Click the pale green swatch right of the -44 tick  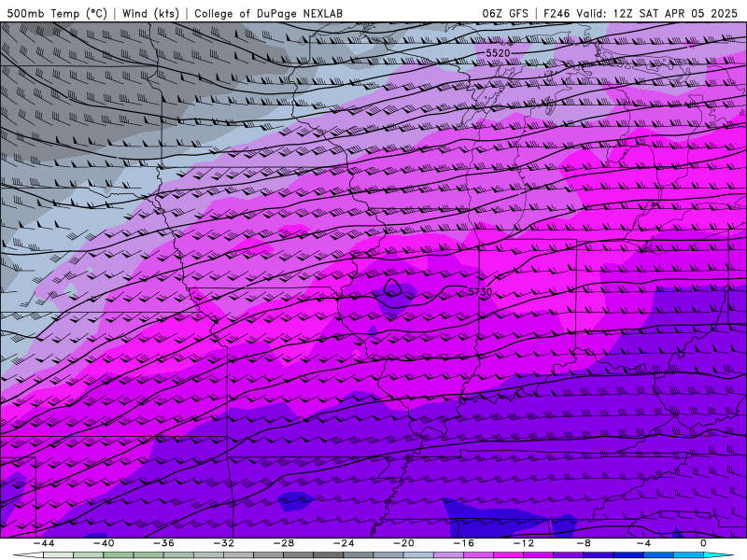58,555
